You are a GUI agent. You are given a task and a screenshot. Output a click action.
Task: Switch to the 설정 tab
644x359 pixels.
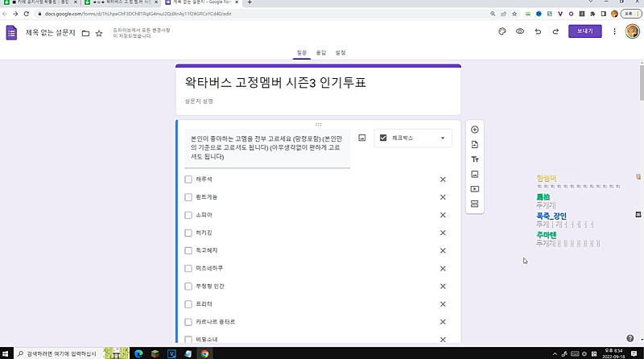[341, 52]
